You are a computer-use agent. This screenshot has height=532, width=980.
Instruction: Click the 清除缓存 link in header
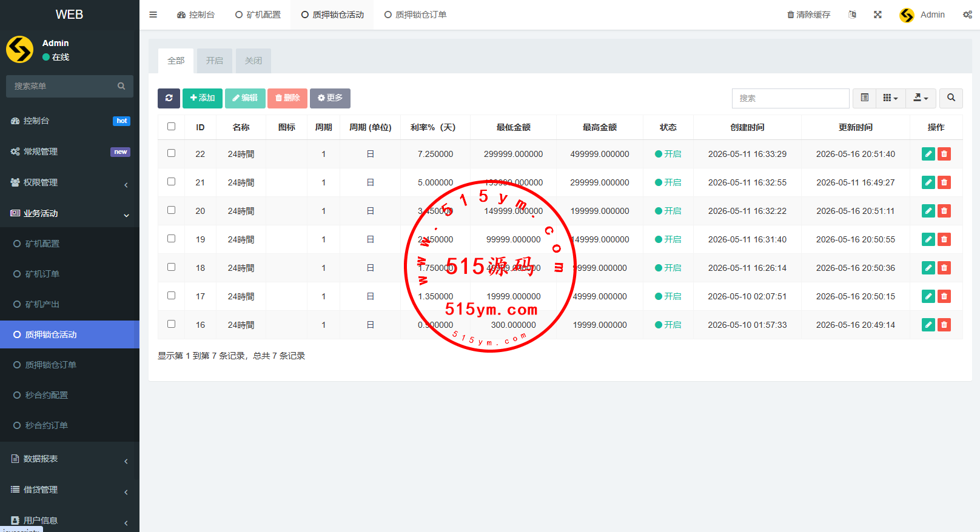pyautogui.click(x=808, y=15)
